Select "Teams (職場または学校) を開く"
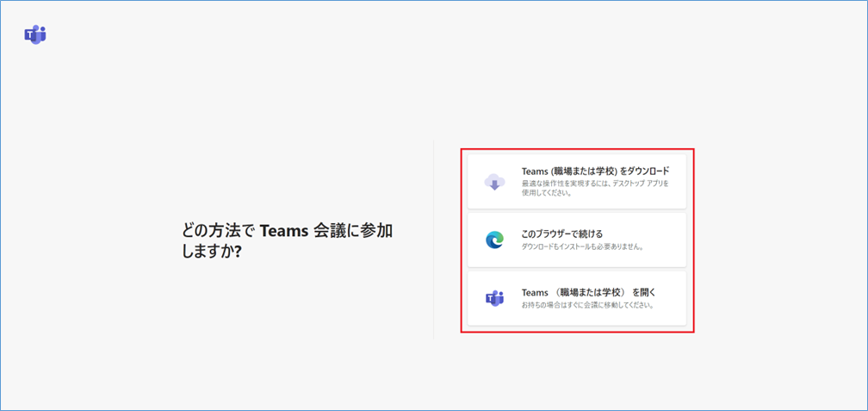Image resolution: width=868 pixels, height=411 pixels. tap(577, 298)
